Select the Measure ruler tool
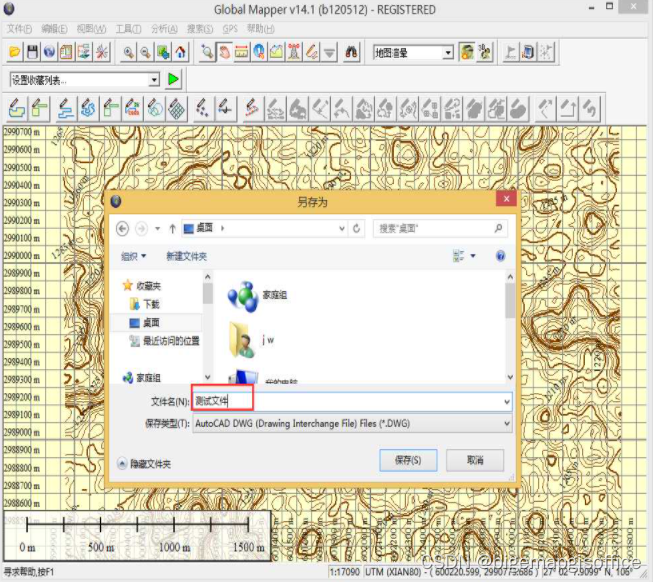Image resolution: width=656 pixels, height=582 pixels. coord(241,52)
